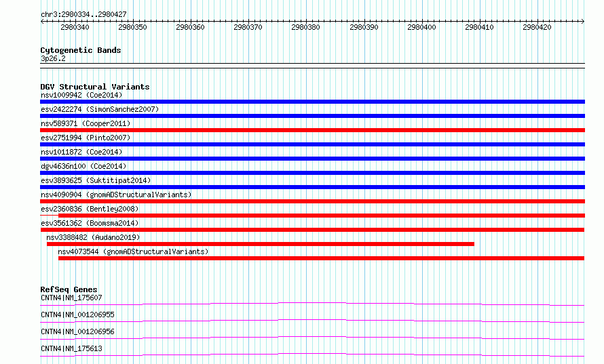Screen dimensions: 604x364
Task: Click the Cytogenetic Bands track heading
Action: click(x=81, y=50)
